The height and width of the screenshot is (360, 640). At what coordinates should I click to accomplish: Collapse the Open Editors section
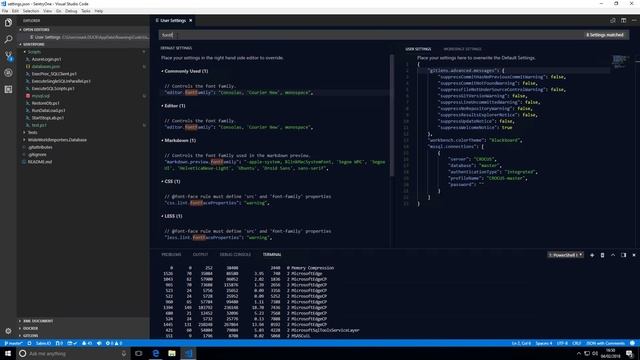(84, 30)
